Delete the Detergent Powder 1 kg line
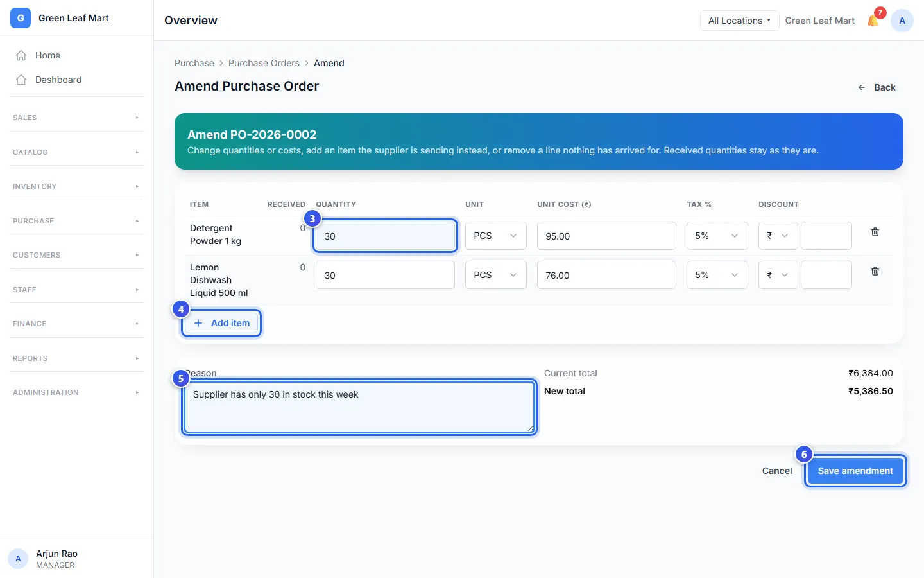The height and width of the screenshot is (578, 924). point(875,232)
